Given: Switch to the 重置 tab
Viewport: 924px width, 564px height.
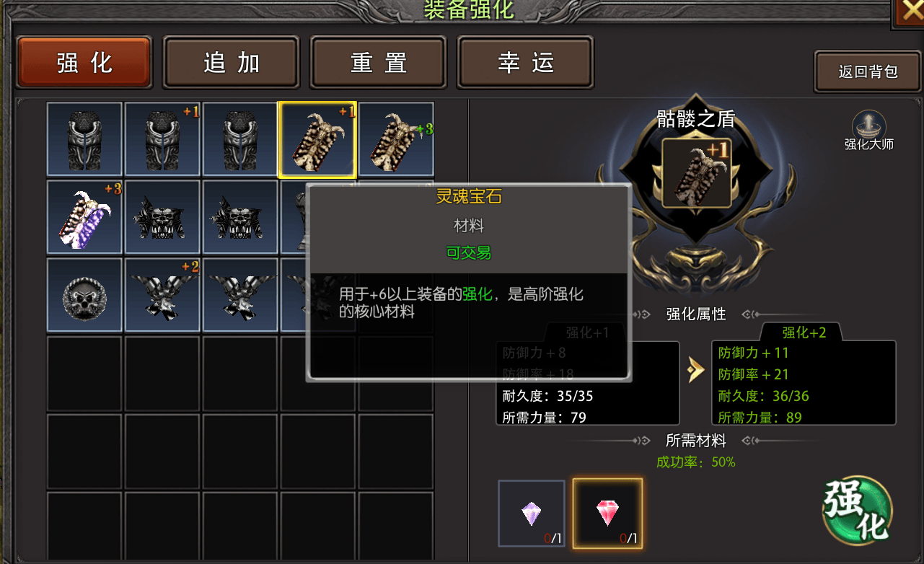Looking at the screenshot, I should (378, 63).
